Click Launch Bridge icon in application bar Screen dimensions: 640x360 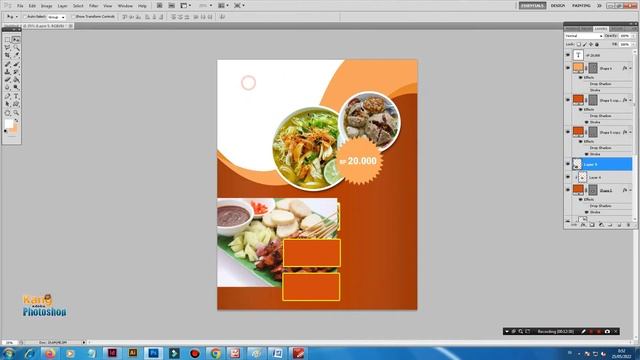coord(160,6)
